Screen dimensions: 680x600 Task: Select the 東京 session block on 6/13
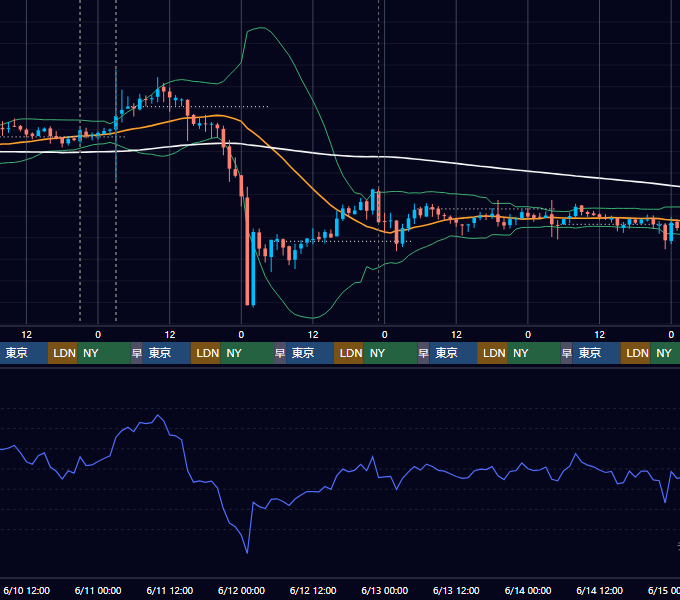click(453, 353)
